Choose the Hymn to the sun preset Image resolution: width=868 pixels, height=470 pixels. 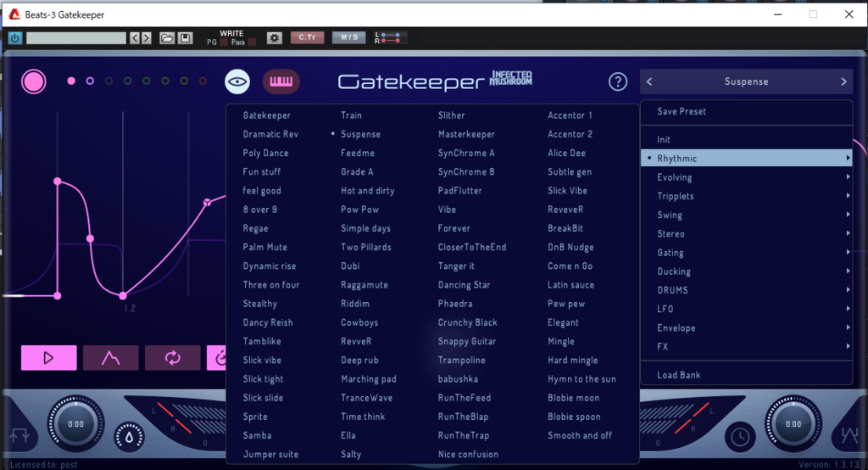click(581, 379)
